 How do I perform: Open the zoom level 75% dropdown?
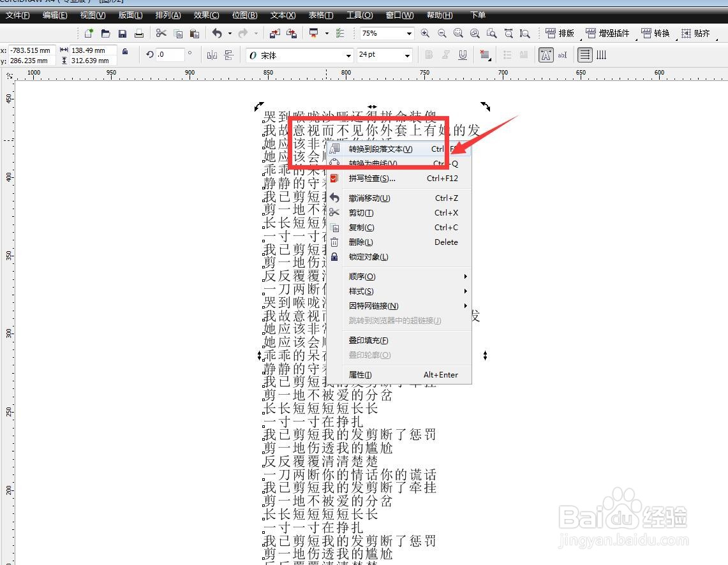409,33
